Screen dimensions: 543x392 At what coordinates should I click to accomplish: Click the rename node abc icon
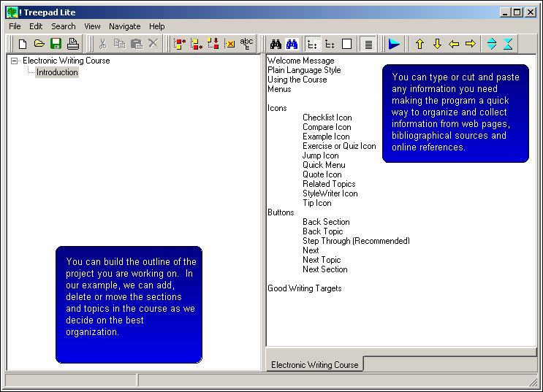coord(247,44)
